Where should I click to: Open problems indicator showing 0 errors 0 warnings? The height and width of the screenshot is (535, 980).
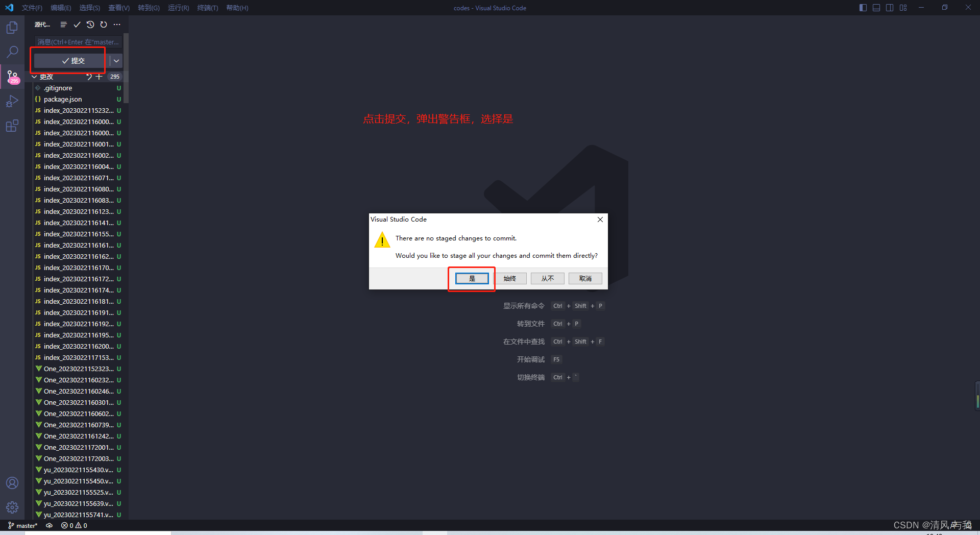coord(74,525)
